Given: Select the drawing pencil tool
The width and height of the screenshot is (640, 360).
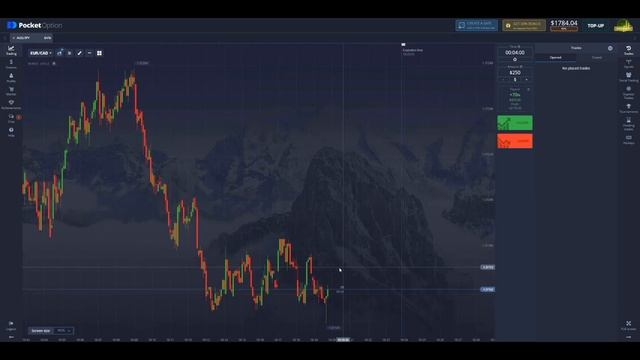Looking at the screenshot, I should tap(80, 53).
